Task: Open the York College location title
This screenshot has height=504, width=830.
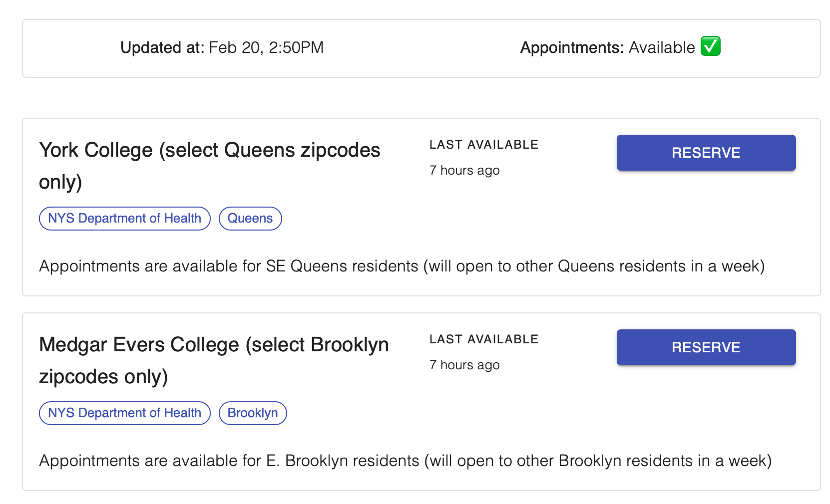Action: [210, 166]
